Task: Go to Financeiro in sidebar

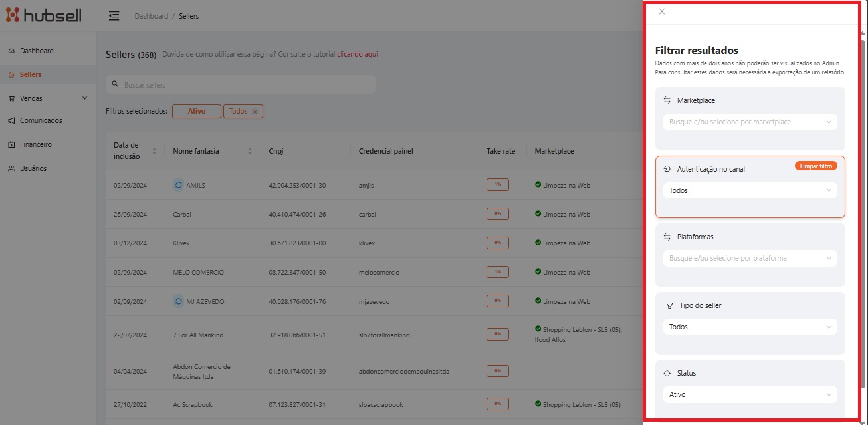Action: click(36, 144)
